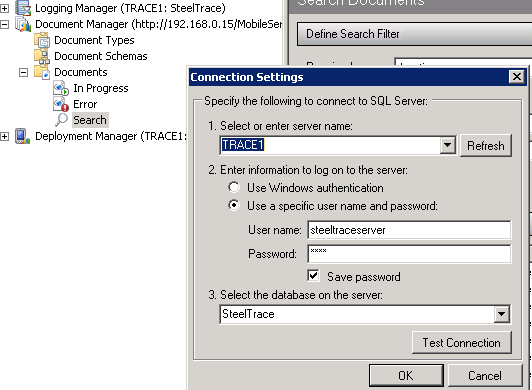The width and height of the screenshot is (532, 390).
Task: Close the Connection Settings dialog
Action: (517, 77)
